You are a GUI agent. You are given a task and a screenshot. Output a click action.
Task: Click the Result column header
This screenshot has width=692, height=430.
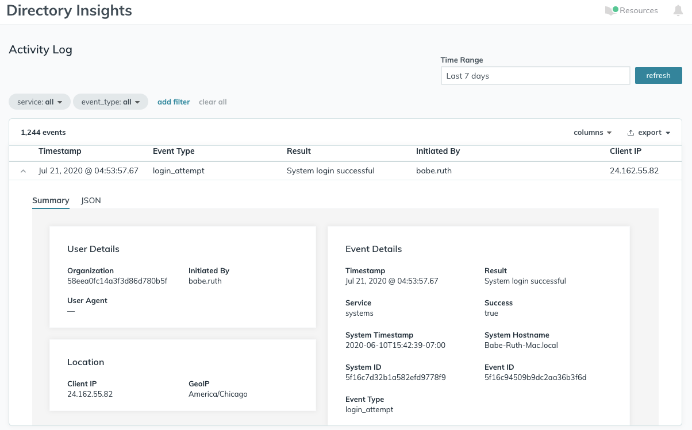click(299, 151)
